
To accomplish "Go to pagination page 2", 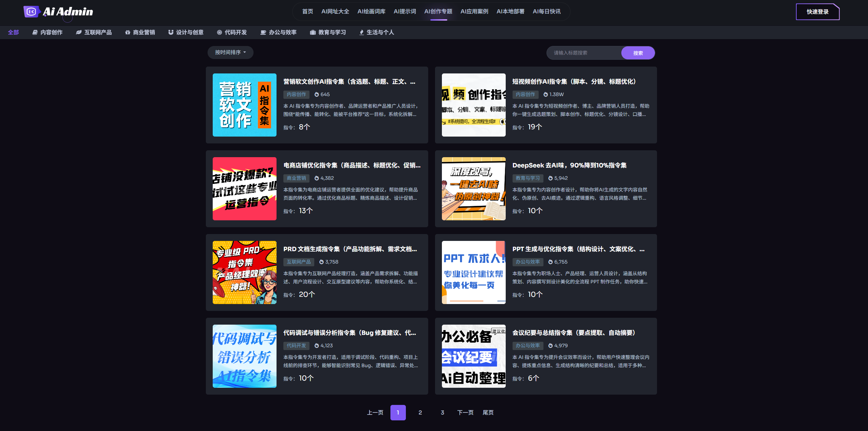I will [x=420, y=412].
